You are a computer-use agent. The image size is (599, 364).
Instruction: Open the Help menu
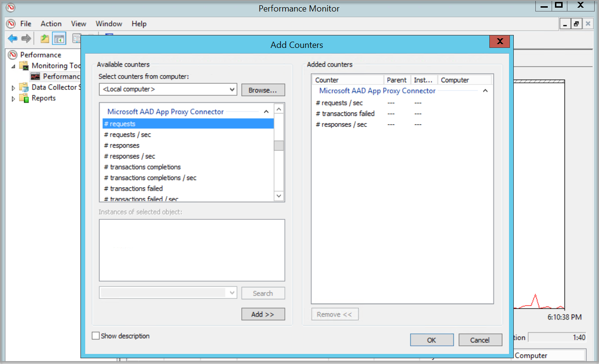pos(139,23)
